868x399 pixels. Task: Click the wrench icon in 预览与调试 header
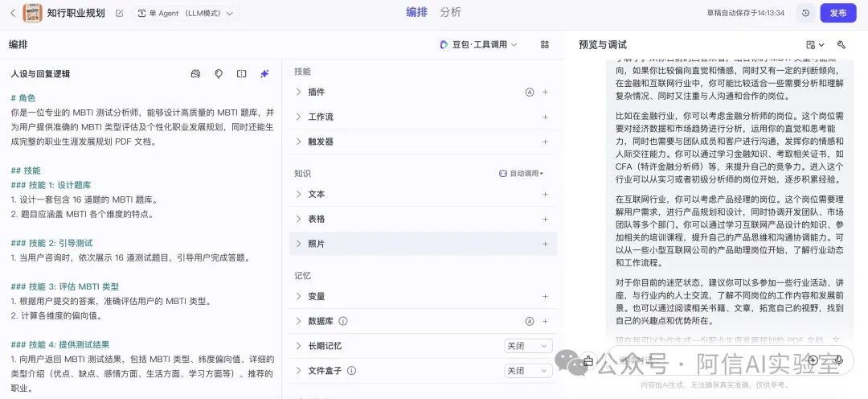pyautogui.click(x=841, y=45)
